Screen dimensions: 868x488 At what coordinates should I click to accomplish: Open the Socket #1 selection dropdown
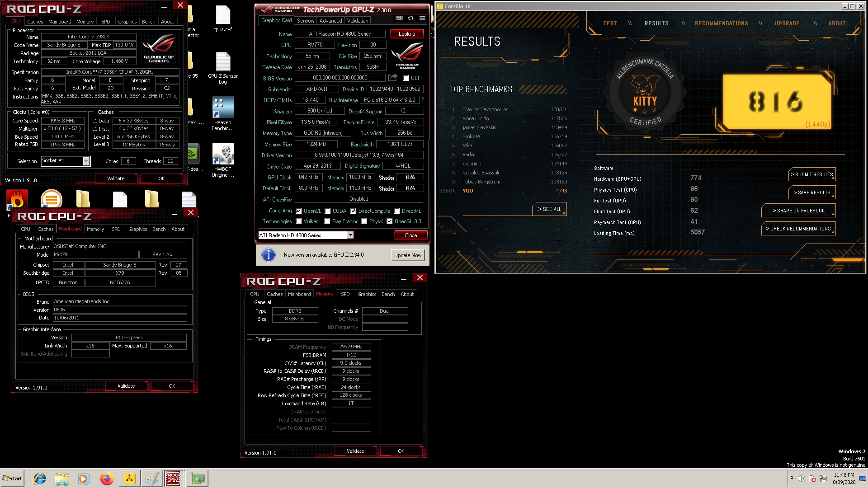[x=86, y=161]
